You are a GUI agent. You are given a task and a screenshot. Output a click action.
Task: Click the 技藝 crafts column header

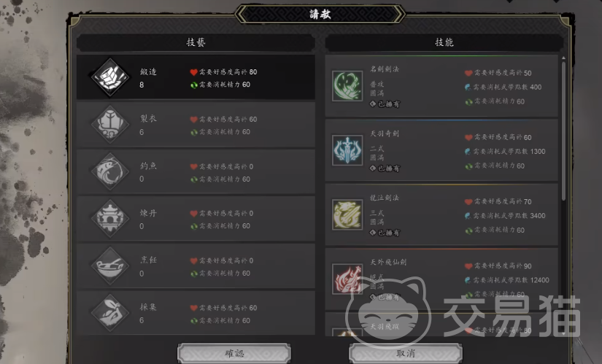(x=196, y=42)
